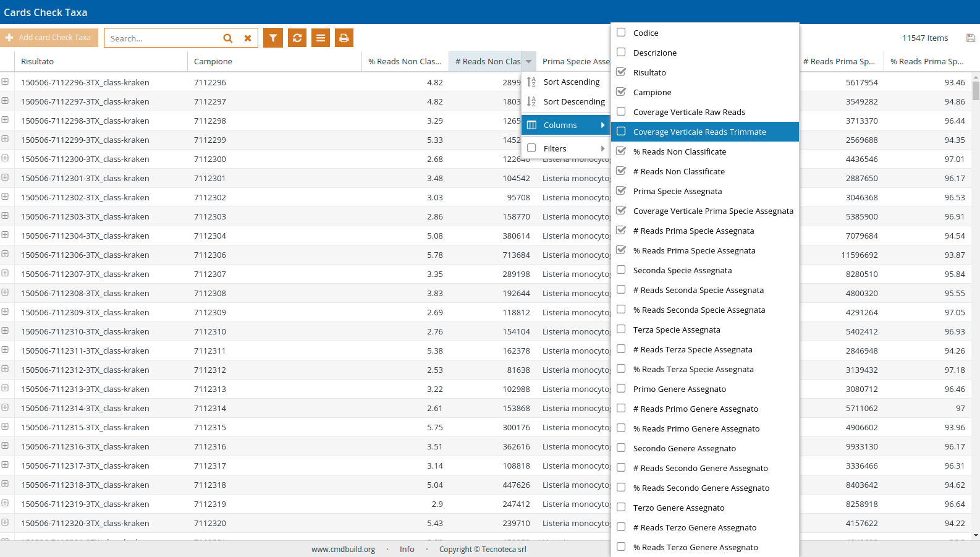
Task: Click the vertical scrollbar thumb of the grid
Action: 976,91
